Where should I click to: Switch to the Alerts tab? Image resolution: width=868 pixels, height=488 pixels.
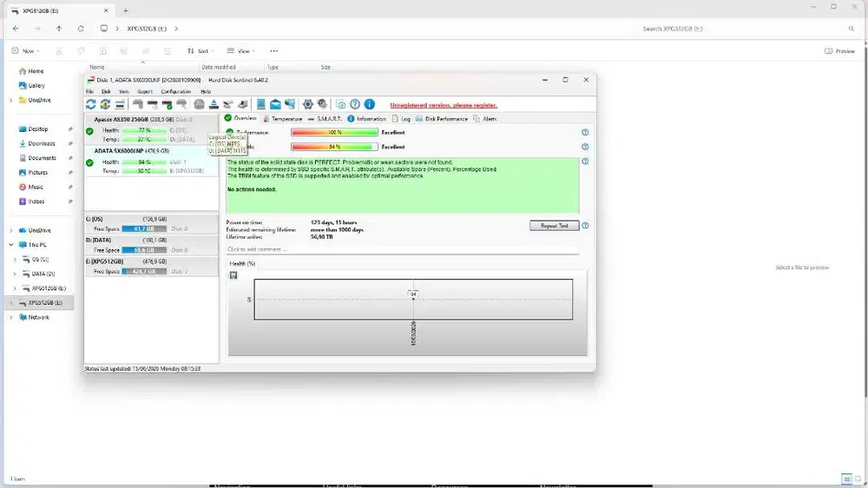(x=485, y=119)
